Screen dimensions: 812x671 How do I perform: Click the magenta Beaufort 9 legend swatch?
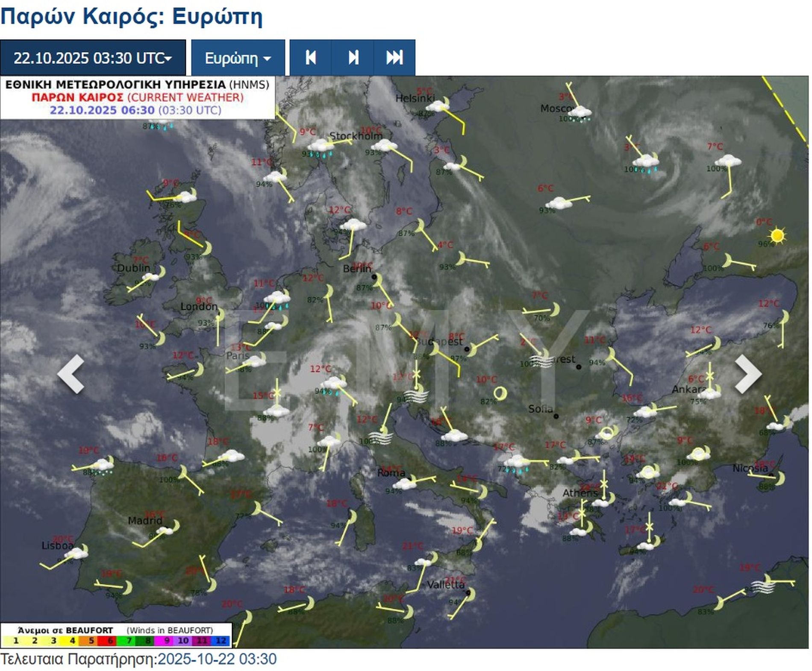(x=166, y=641)
